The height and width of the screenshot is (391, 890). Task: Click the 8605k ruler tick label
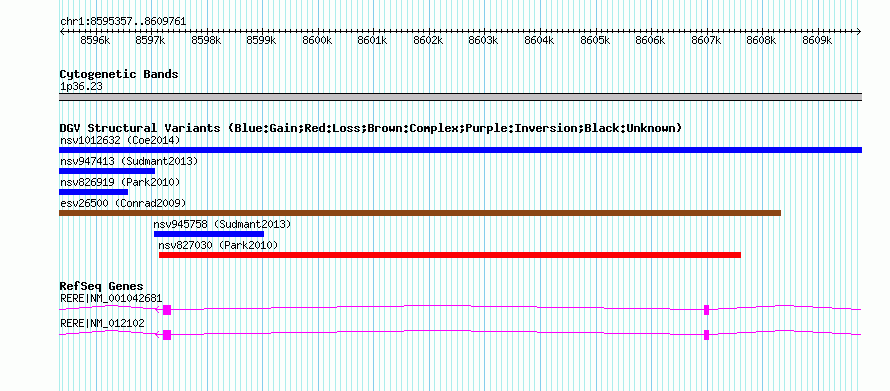(595, 41)
